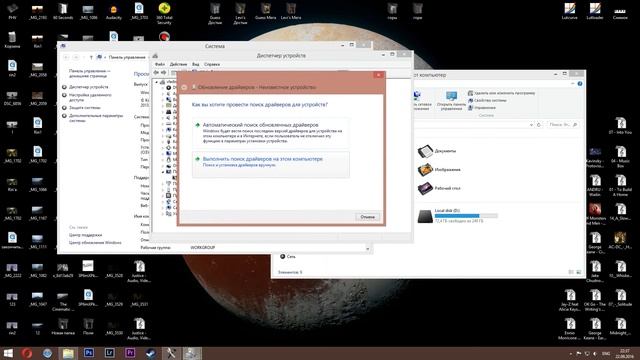Click refresh button next to Explorer address bar
The image size is (640, 360).
pos(539,124)
